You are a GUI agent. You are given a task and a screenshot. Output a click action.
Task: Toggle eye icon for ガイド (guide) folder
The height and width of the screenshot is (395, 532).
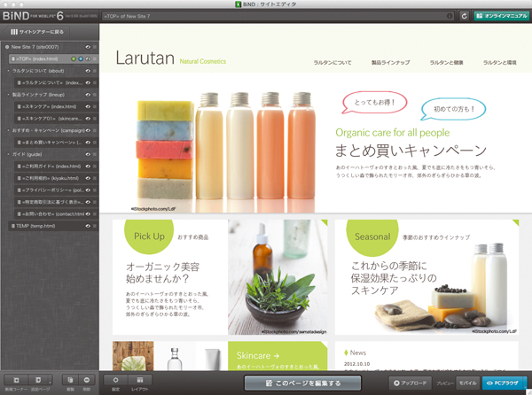pyautogui.click(x=88, y=154)
